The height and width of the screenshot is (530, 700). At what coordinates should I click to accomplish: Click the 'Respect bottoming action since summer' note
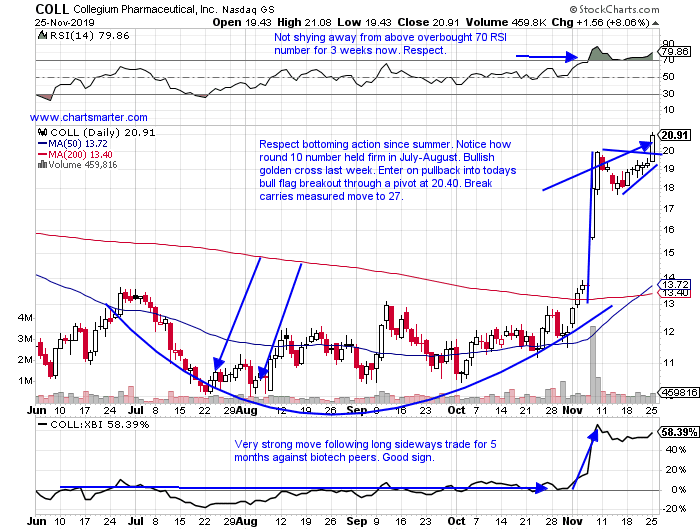click(x=388, y=170)
